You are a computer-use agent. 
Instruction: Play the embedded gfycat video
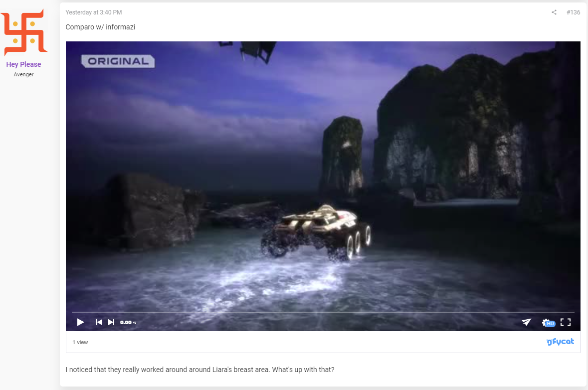80,322
